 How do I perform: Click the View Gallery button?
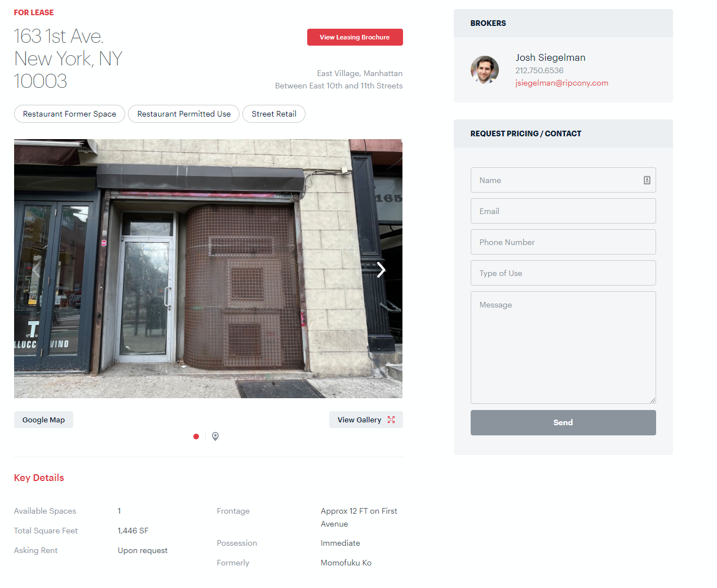(x=366, y=420)
